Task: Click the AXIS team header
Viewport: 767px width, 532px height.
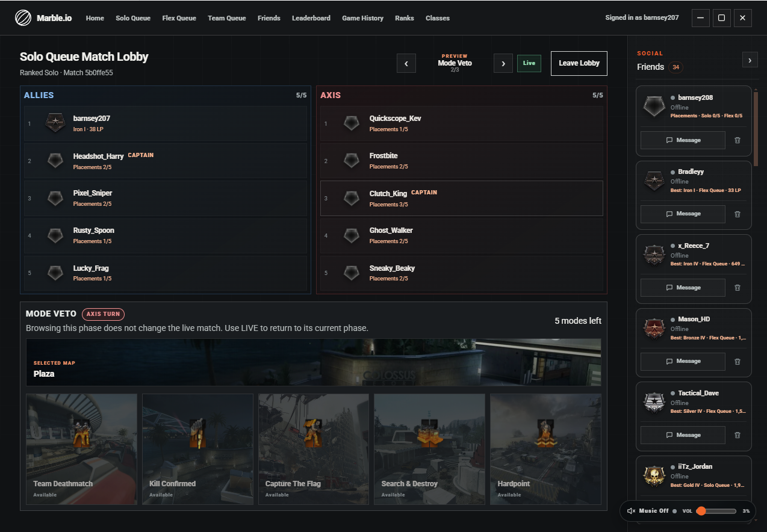Action: (x=331, y=95)
